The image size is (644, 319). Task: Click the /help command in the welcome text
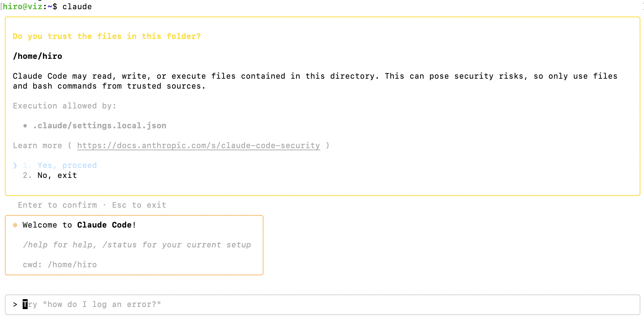[35, 245]
